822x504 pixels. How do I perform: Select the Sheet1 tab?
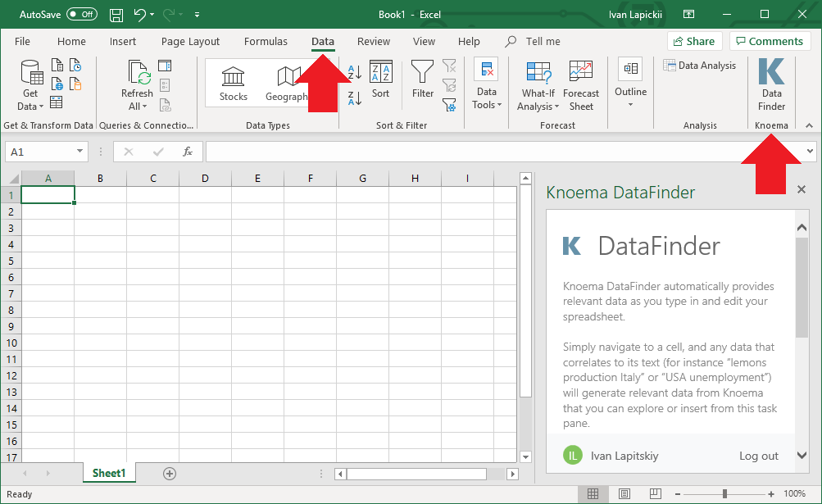click(109, 473)
